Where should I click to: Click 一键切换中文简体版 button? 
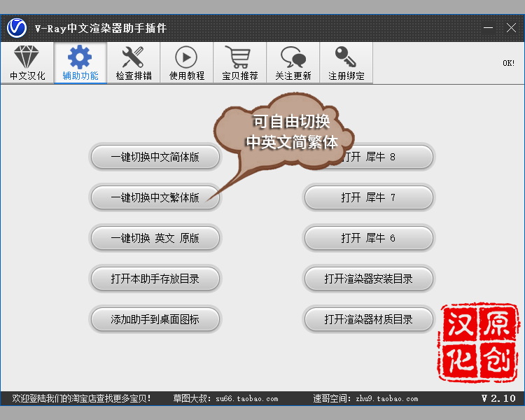(x=155, y=157)
